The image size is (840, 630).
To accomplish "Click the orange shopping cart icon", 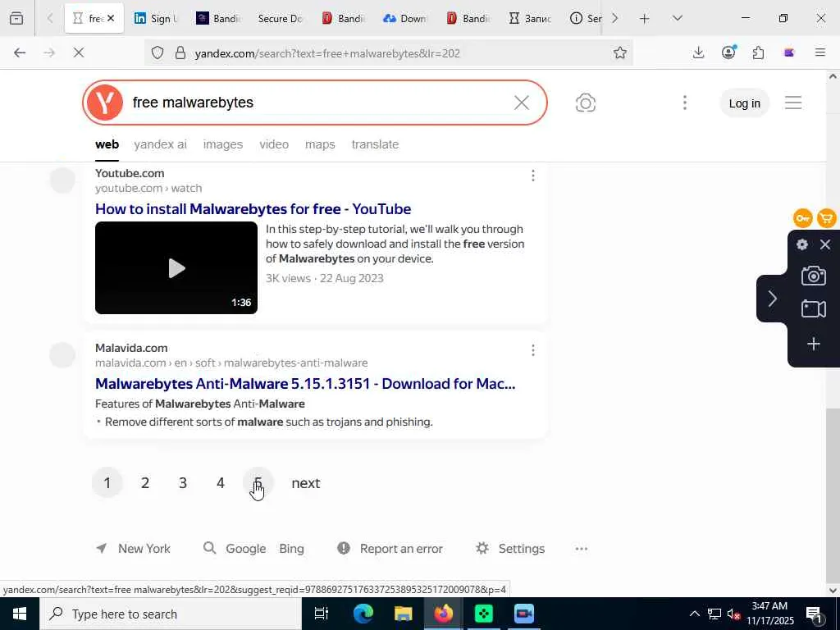I will pos(827,218).
